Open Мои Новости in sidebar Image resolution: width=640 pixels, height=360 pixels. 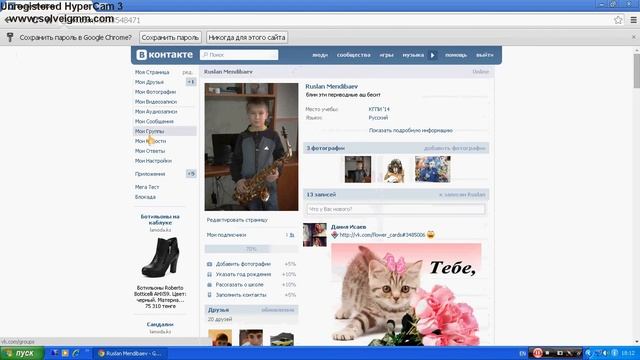pos(151,141)
